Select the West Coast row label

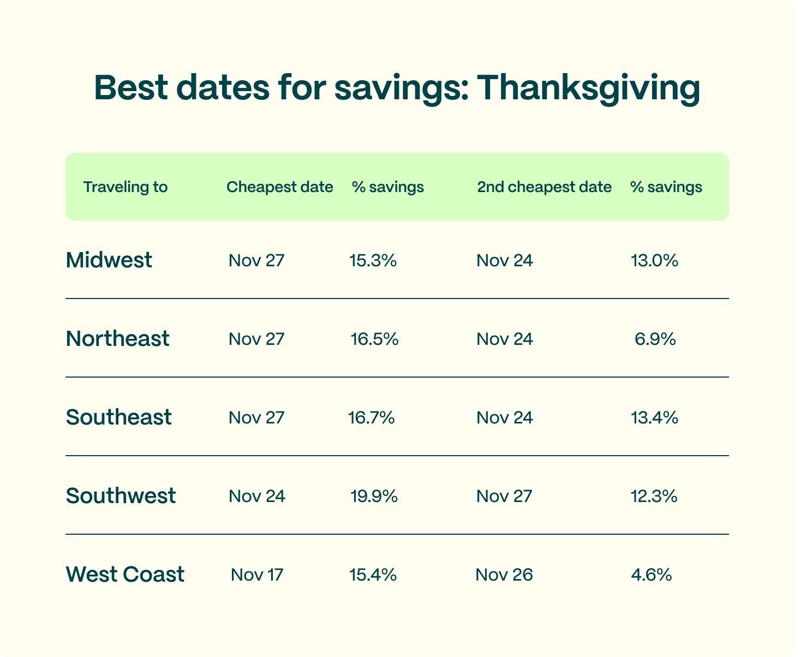(125, 575)
